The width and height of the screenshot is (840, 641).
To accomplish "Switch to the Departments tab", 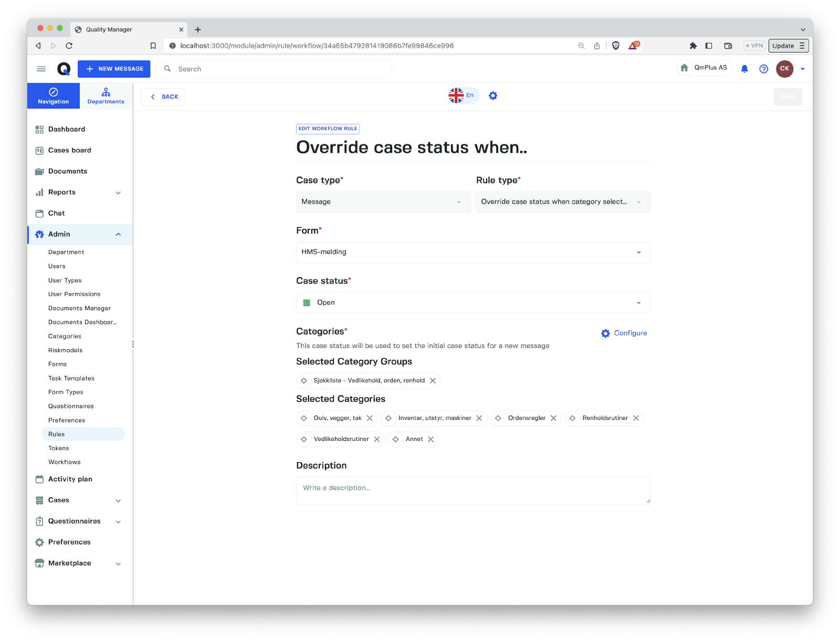I will [106, 96].
